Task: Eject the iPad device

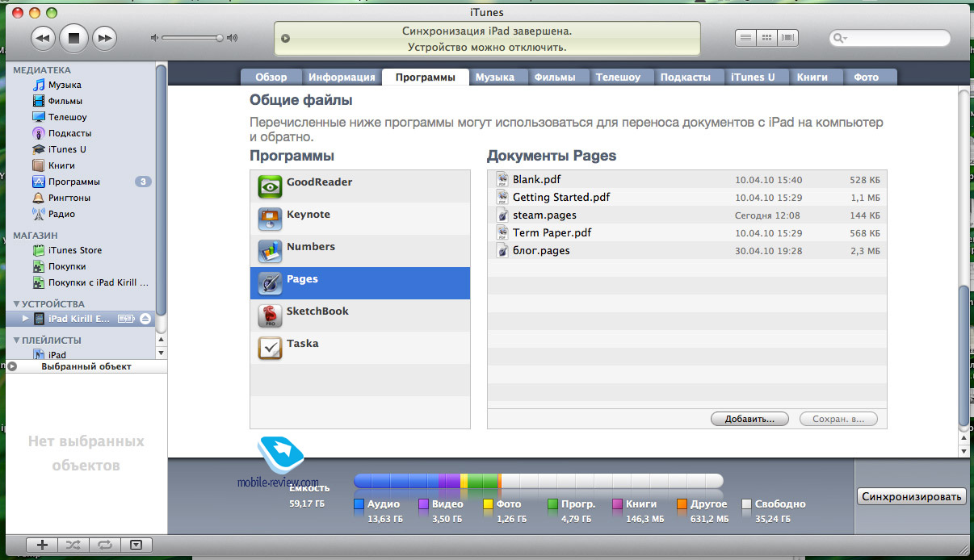Action: point(145,319)
